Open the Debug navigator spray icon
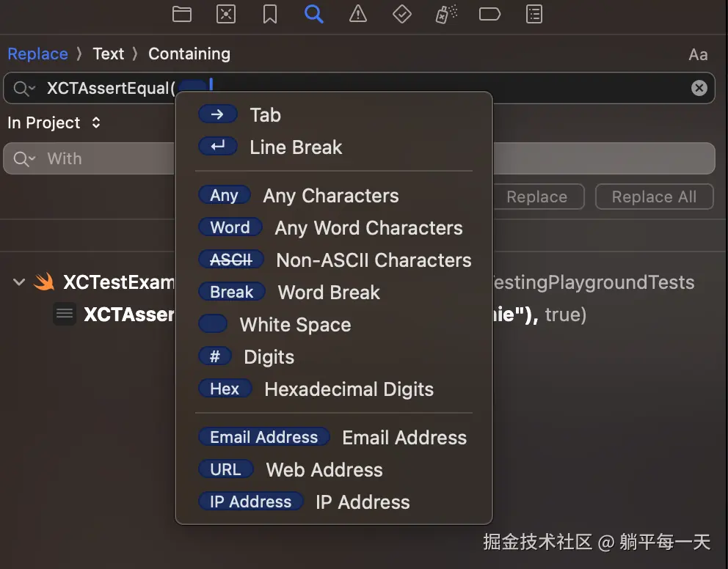Viewport: 728px width, 569px height. 445,14
